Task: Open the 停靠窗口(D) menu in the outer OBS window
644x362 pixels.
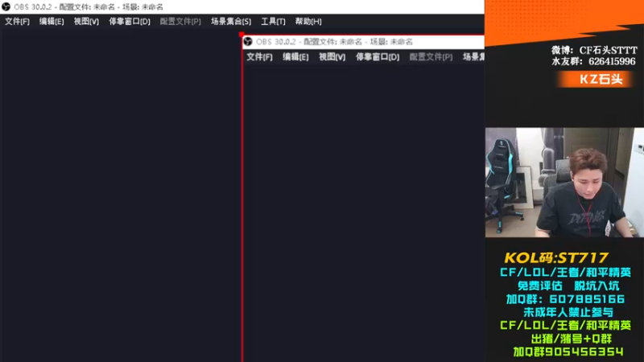Action: (130, 22)
